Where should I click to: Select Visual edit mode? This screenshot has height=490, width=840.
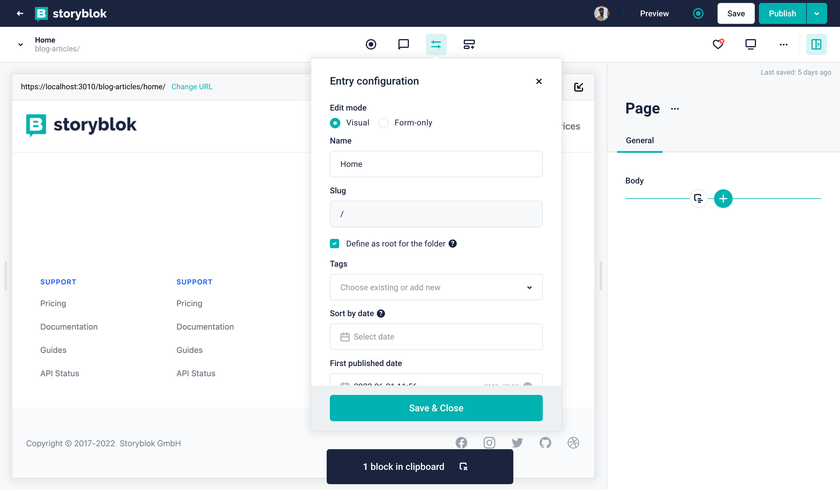click(335, 123)
